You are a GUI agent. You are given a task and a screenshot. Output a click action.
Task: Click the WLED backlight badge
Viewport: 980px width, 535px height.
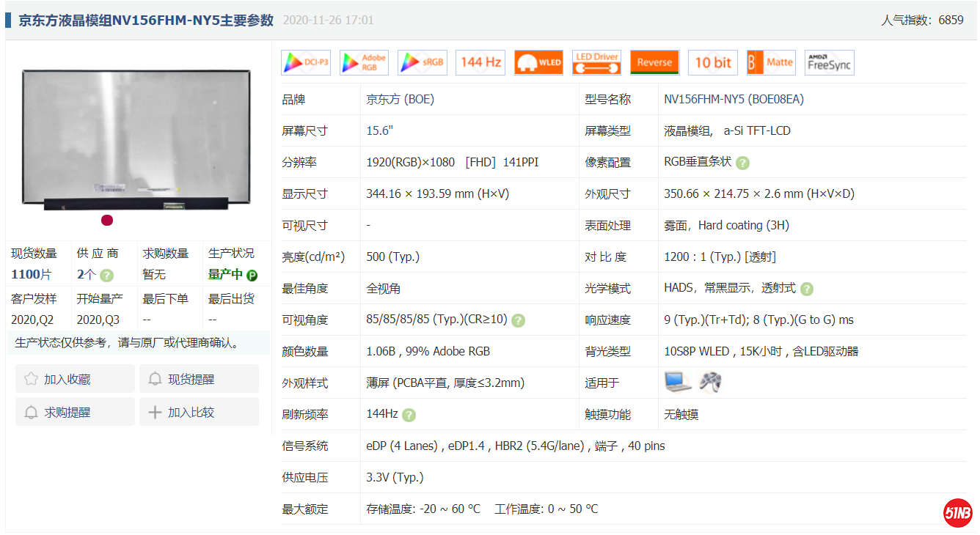pyautogui.click(x=538, y=63)
